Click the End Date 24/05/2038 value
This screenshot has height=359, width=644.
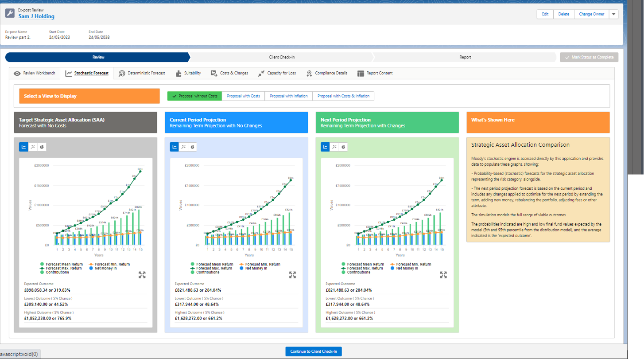[x=99, y=37]
